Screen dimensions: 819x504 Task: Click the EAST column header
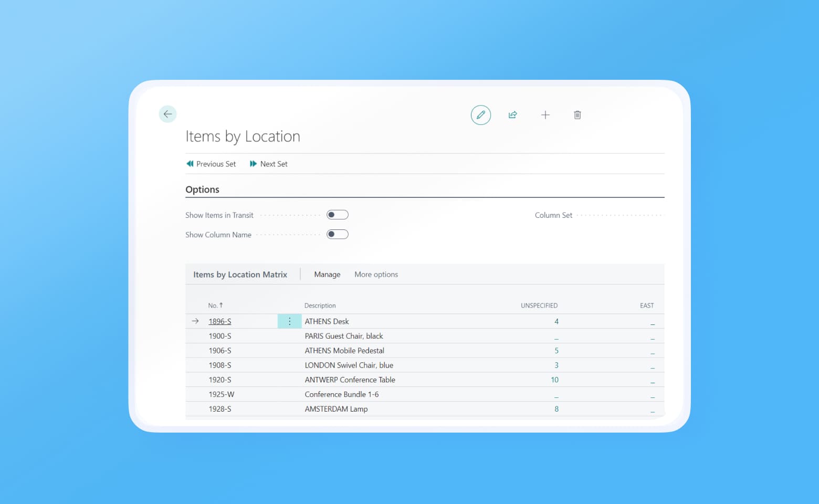click(x=647, y=306)
